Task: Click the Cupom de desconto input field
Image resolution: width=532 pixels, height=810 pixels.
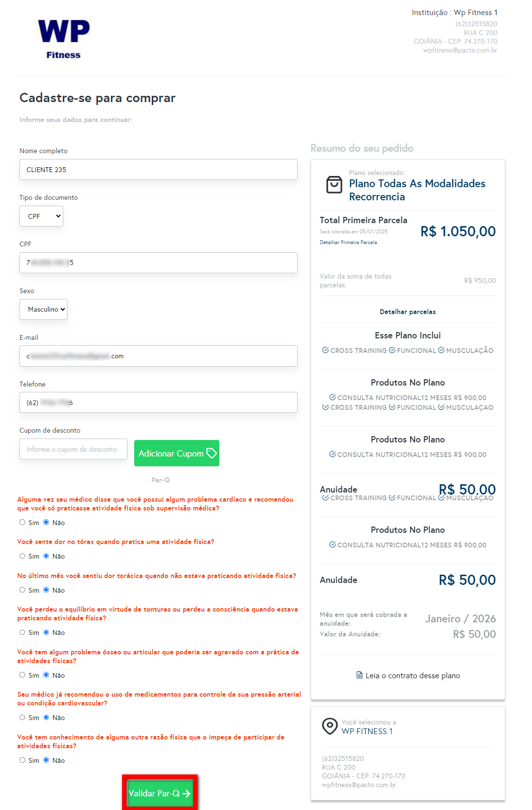Action: (73, 449)
